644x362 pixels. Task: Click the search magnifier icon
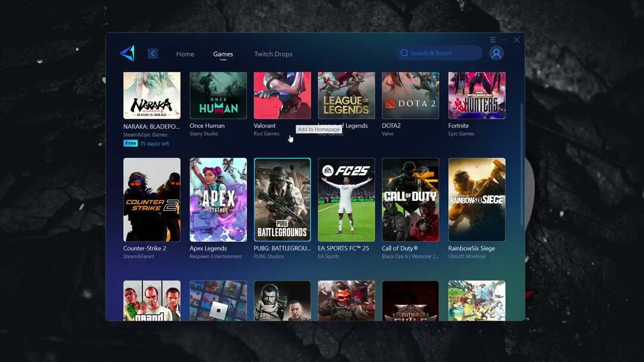pos(404,53)
